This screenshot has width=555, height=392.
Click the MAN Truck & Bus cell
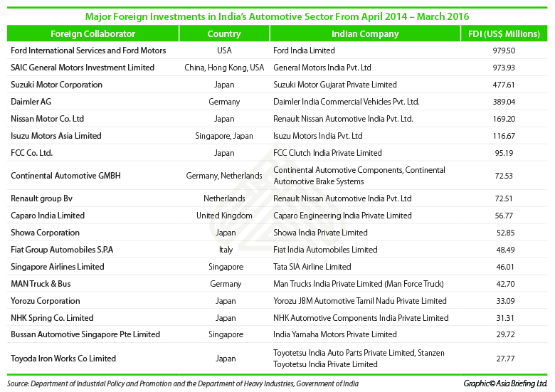click(41, 284)
